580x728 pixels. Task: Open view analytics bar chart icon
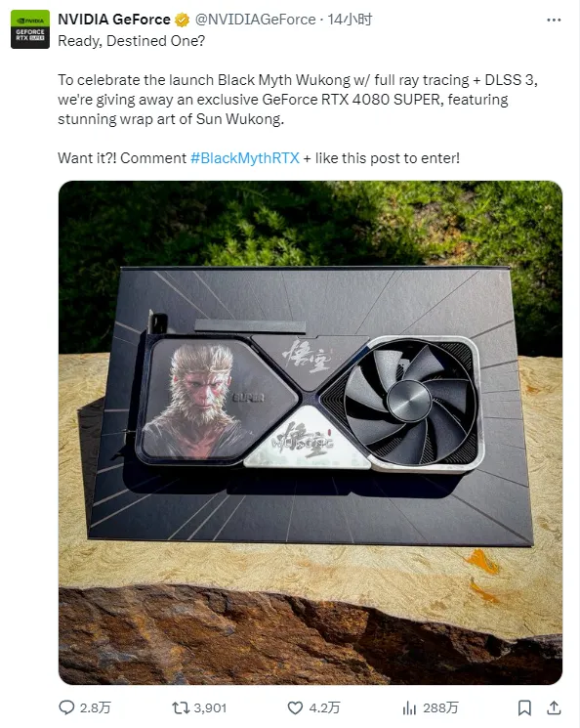pyautogui.click(x=409, y=707)
